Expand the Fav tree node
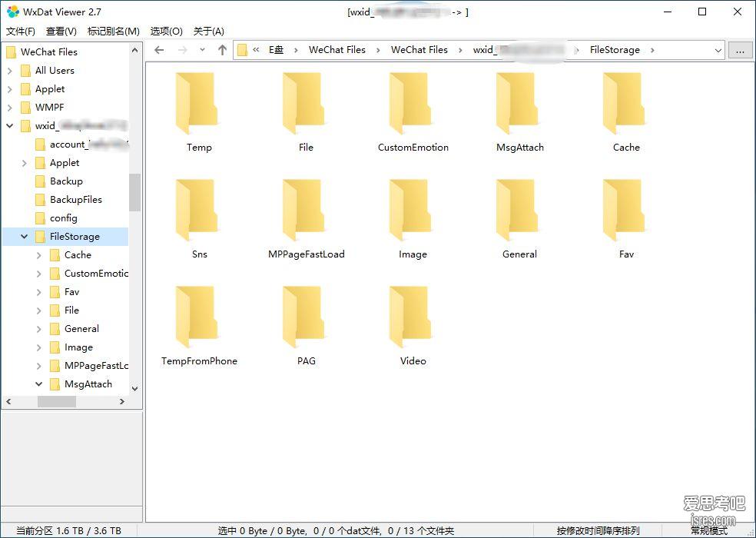This screenshot has height=538, width=756. [x=39, y=292]
